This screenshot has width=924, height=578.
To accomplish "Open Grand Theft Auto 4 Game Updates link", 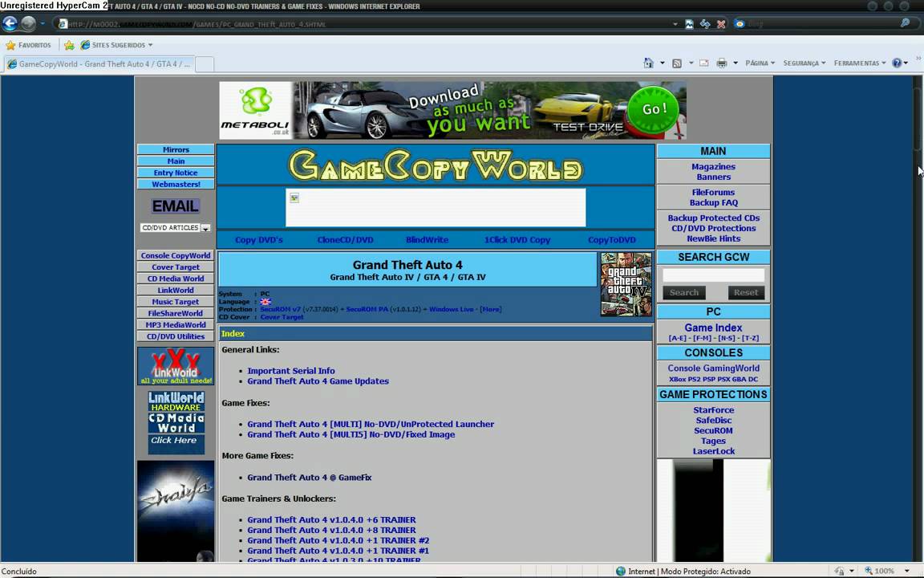I will (x=318, y=381).
